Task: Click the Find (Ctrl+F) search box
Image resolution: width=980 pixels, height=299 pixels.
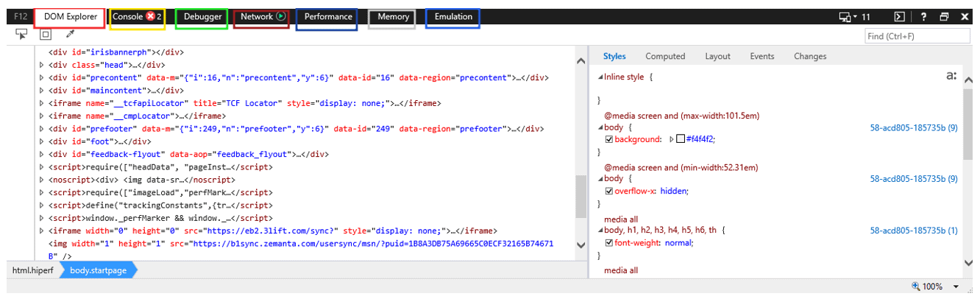Action: pos(917,35)
